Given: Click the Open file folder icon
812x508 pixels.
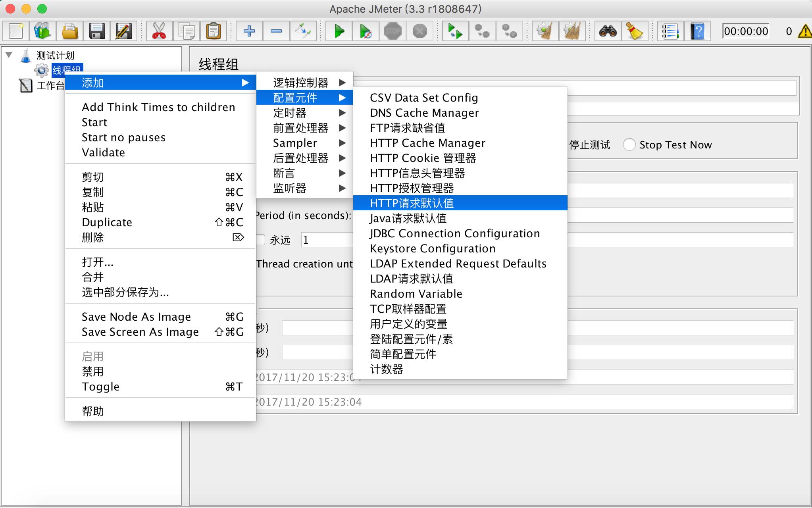Looking at the screenshot, I should [70, 31].
